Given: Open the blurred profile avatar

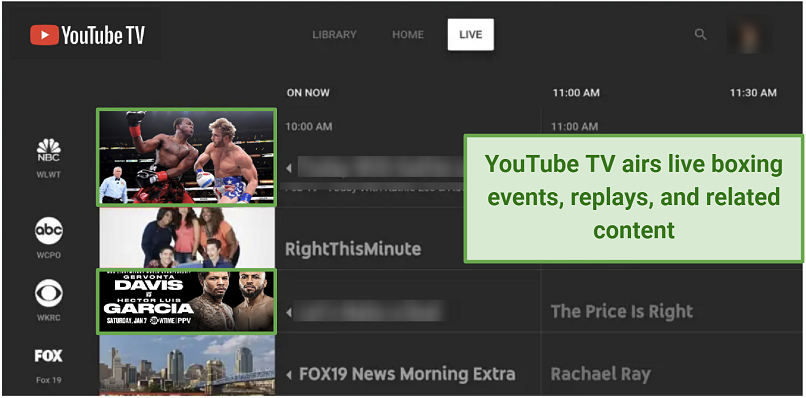Looking at the screenshot, I should [x=749, y=34].
